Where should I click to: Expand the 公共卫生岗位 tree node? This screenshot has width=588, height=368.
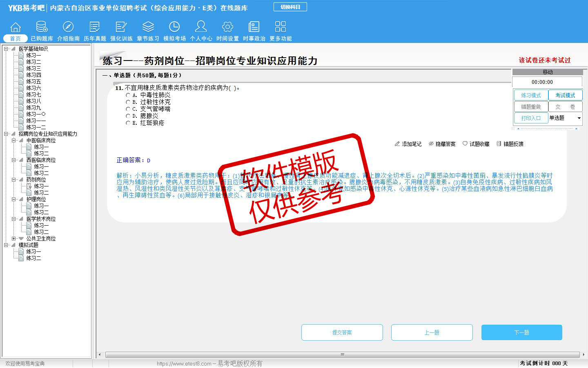(x=13, y=238)
